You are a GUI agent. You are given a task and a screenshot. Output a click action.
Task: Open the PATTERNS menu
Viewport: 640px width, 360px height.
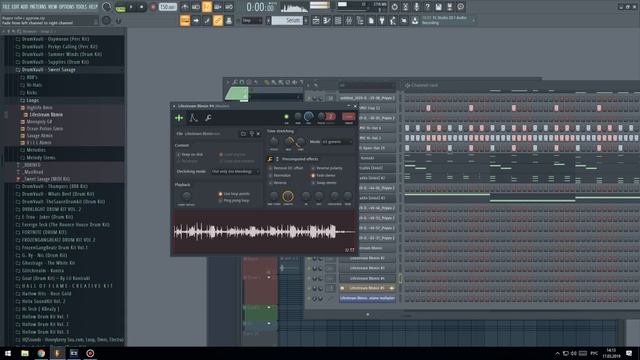point(38,7)
